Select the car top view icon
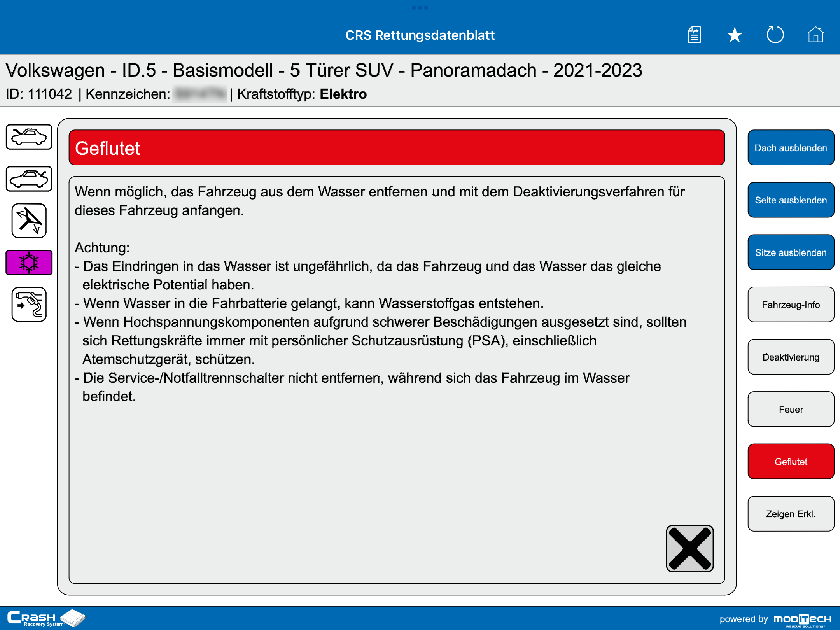 pyautogui.click(x=29, y=137)
